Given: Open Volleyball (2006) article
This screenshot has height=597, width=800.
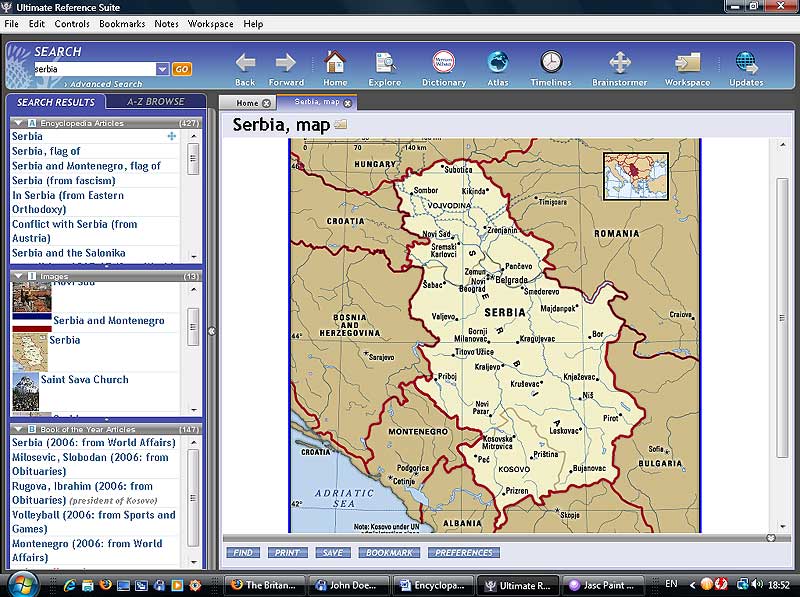Looking at the screenshot, I should (x=94, y=521).
